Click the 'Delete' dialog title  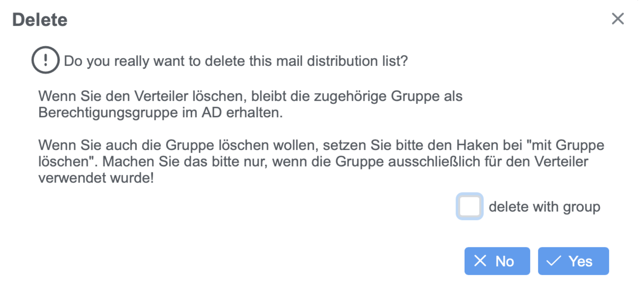tap(40, 20)
